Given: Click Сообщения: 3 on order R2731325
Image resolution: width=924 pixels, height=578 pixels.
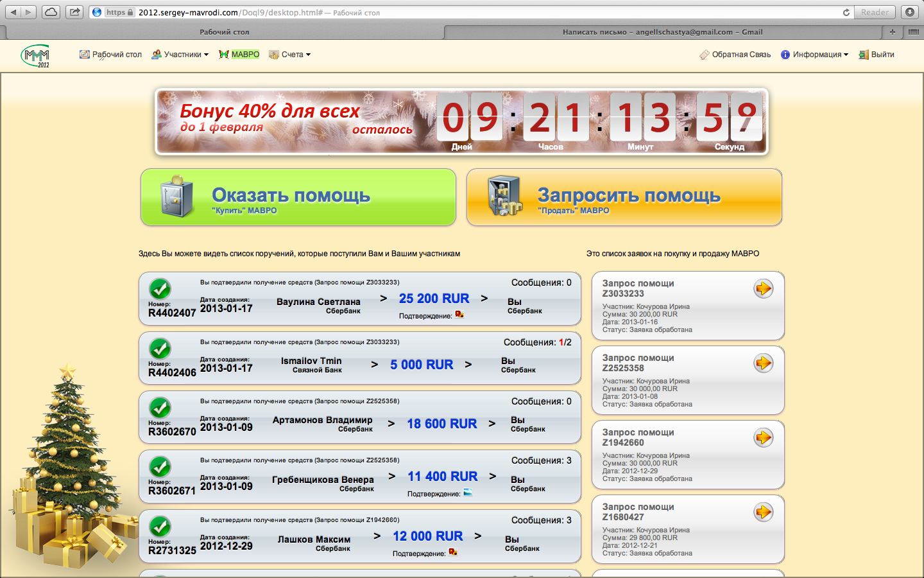Looking at the screenshot, I should click(x=542, y=520).
